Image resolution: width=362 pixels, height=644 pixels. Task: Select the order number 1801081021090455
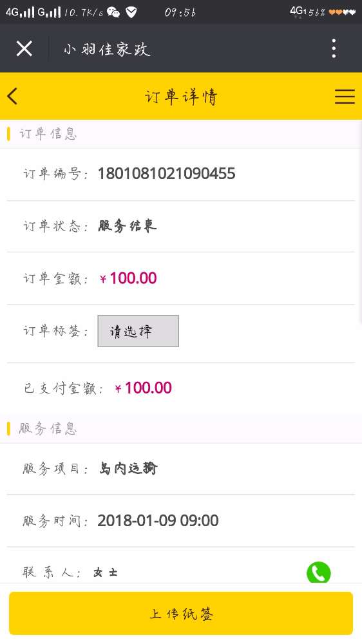(x=166, y=173)
